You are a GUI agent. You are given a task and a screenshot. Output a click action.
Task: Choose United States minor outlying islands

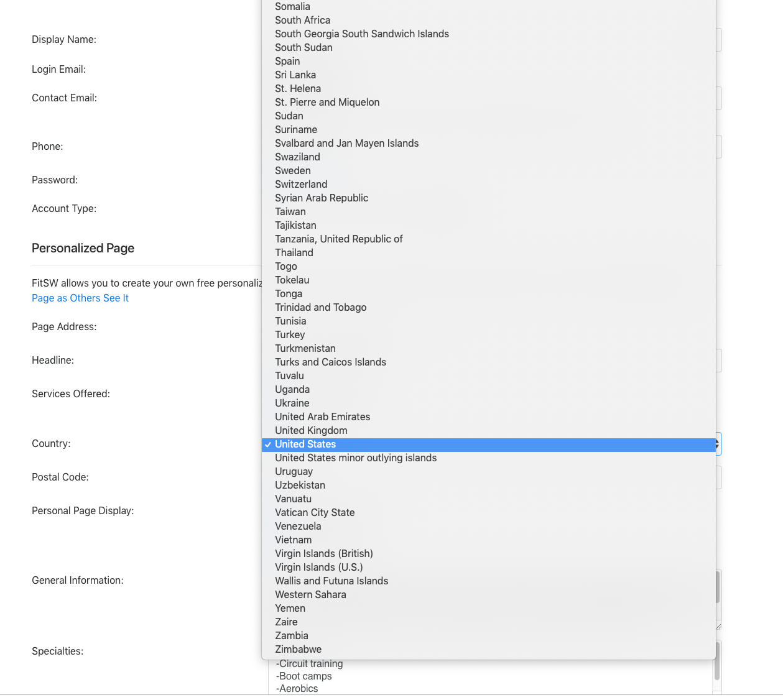pyautogui.click(x=489, y=458)
